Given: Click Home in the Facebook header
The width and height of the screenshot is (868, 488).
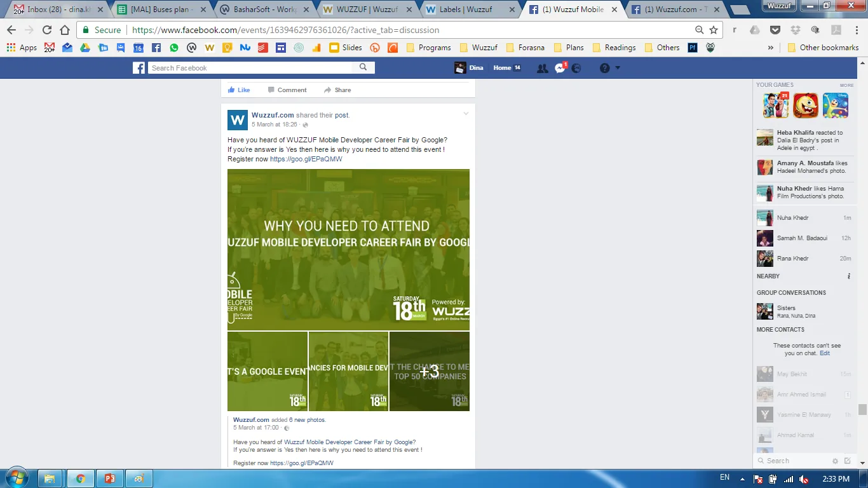Looking at the screenshot, I should click(x=502, y=68).
